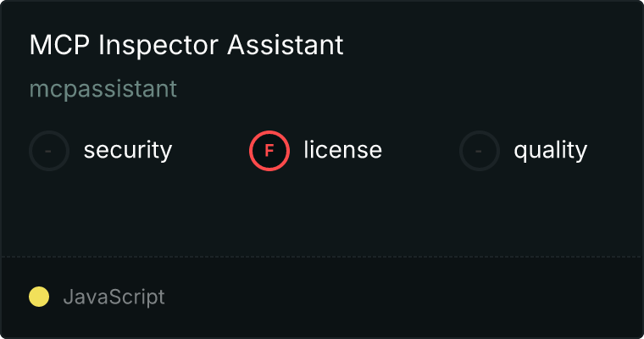This screenshot has width=644, height=339.
Task: Click the dash inside the security circle
Action: [x=48, y=151]
